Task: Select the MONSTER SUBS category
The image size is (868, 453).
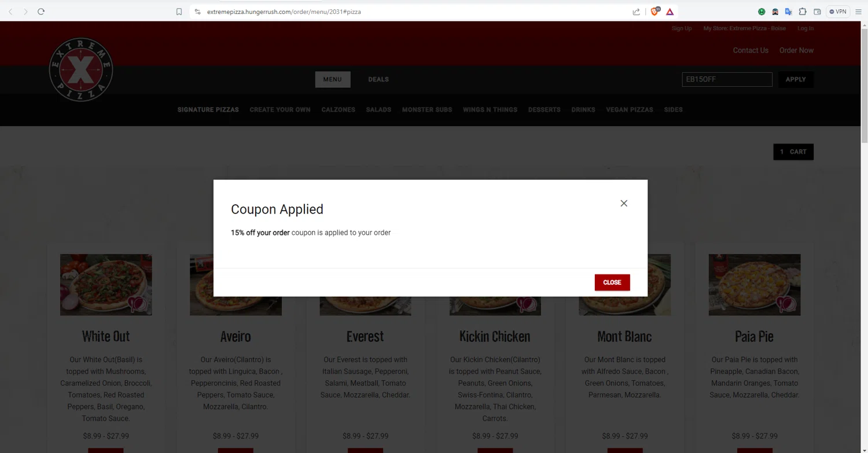Action: [427, 109]
